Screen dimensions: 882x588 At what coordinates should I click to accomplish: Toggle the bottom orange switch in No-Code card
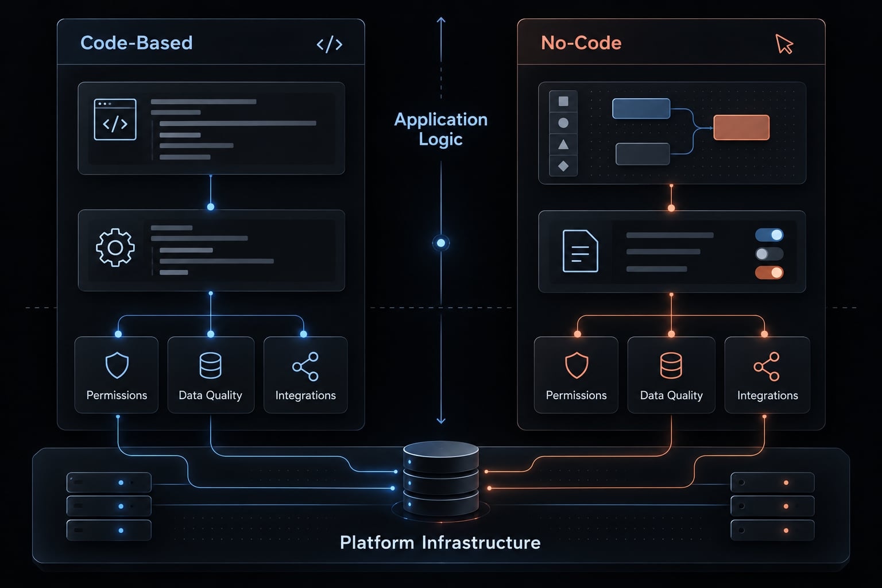pyautogui.click(x=769, y=272)
